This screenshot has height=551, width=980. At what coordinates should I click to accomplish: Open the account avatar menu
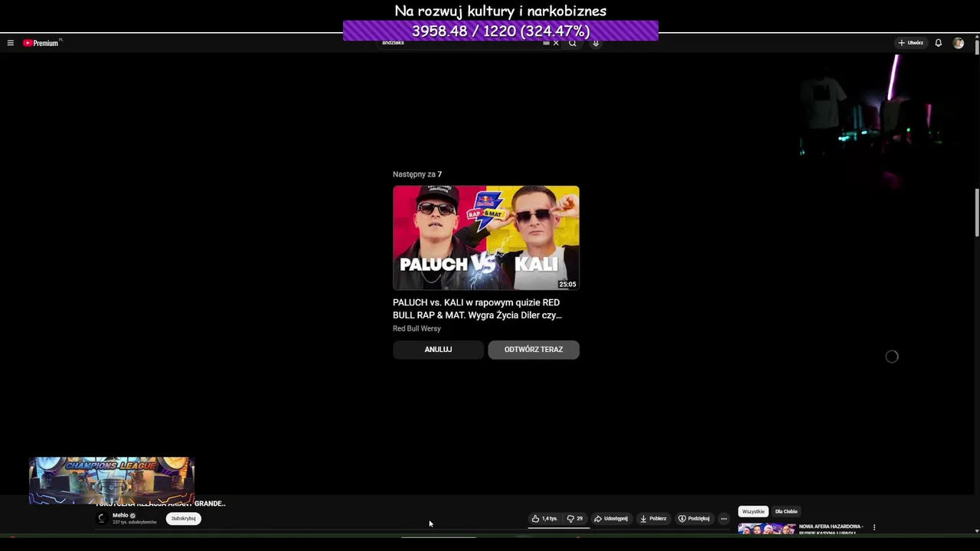[x=959, y=43]
